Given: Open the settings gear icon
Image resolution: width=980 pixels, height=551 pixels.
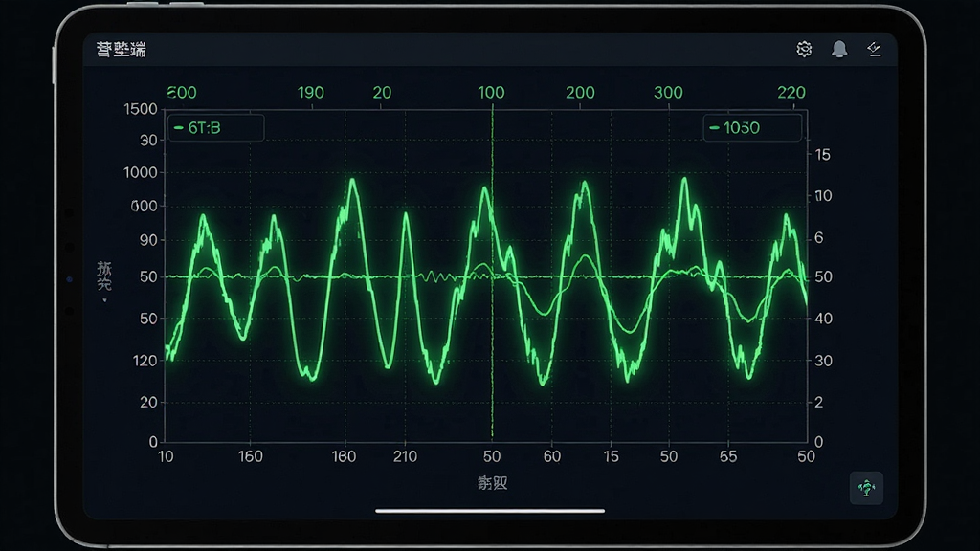Looking at the screenshot, I should tap(804, 50).
